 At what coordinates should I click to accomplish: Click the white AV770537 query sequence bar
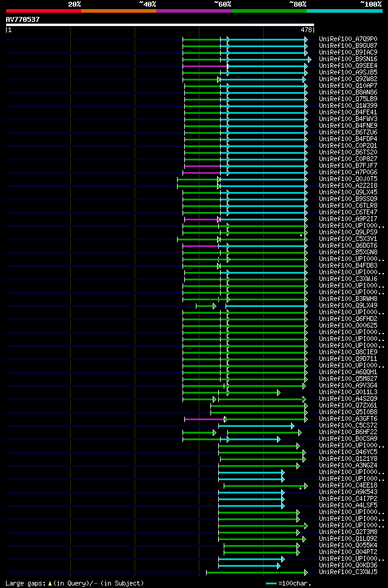(x=160, y=25)
